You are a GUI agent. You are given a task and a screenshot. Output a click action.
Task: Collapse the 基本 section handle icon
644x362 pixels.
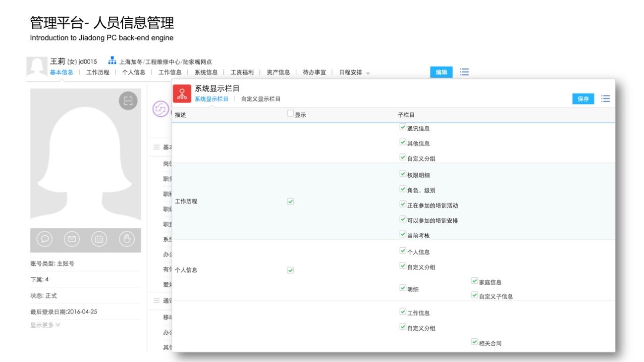157,147
